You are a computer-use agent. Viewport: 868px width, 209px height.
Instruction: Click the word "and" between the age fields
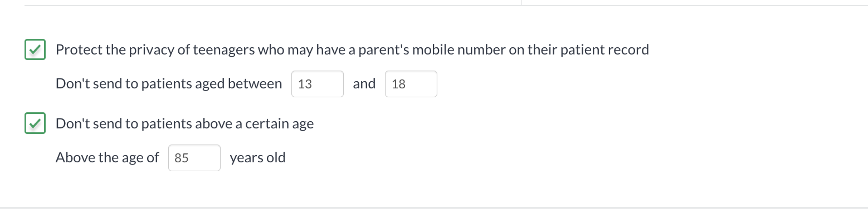(364, 84)
